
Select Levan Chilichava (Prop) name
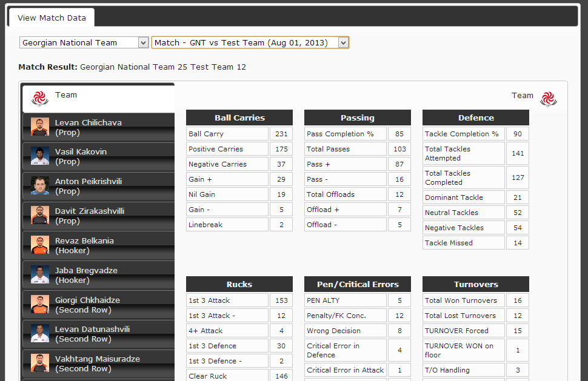click(x=88, y=127)
